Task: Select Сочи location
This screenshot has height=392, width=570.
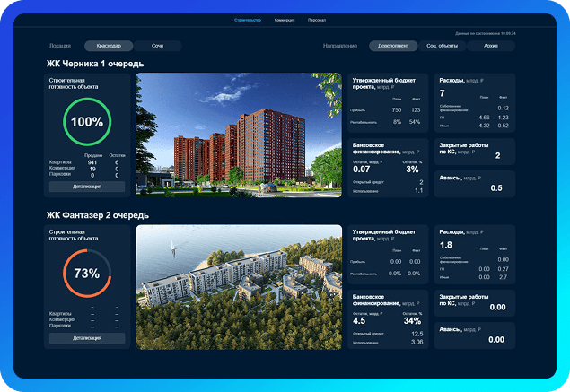Action: click(157, 46)
